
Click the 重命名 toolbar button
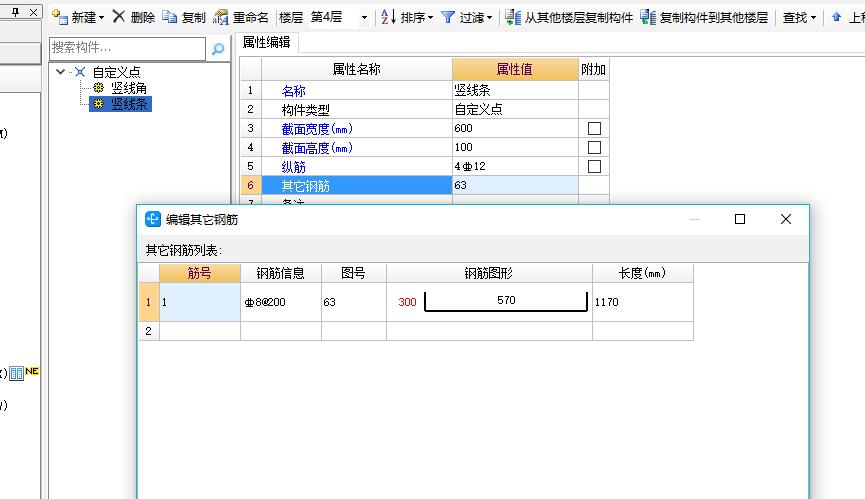click(241, 18)
